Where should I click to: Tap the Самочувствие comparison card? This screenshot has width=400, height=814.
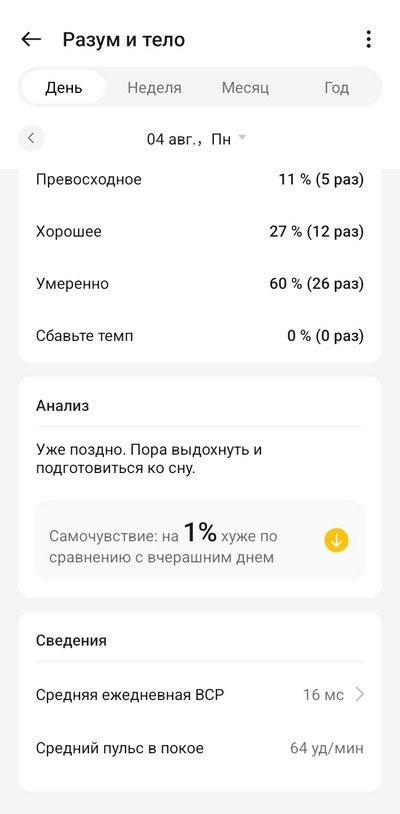click(200, 540)
